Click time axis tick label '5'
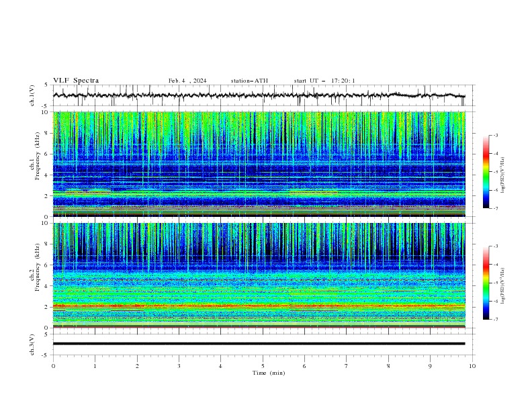Screen dimensions: 532x411 pos(263,366)
